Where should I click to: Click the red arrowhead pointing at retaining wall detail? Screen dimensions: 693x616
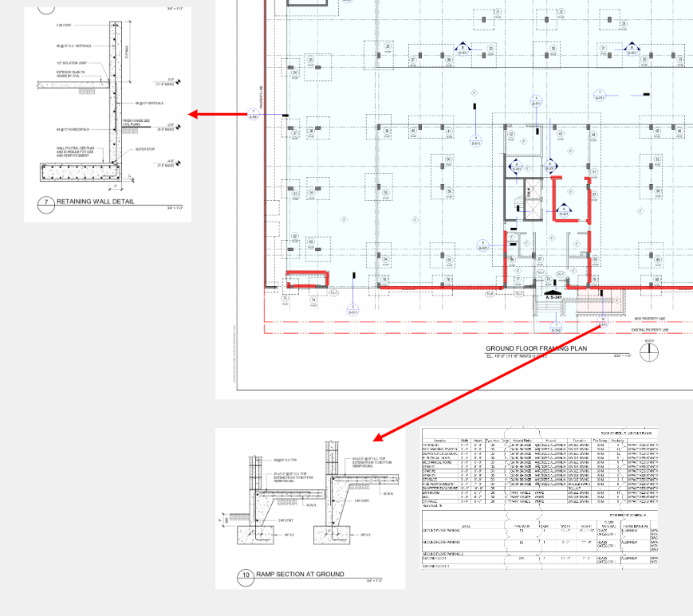[x=194, y=115]
